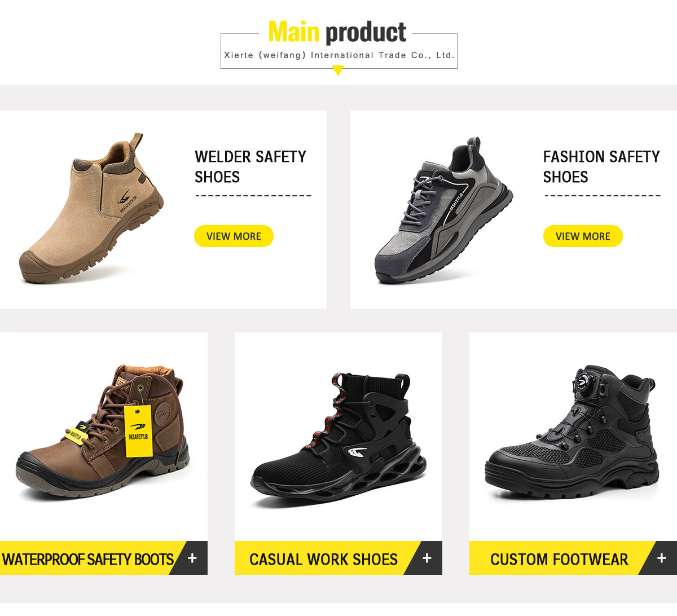The height and width of the screenshot is (616, 677).
Task: Select the black custom tactical boot photo
Action: coord(572,432)
